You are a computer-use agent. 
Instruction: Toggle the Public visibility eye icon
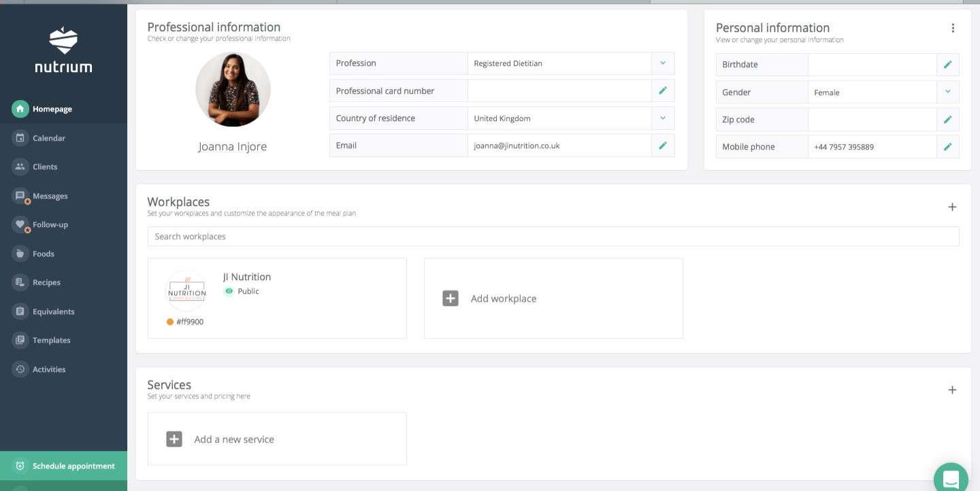[229, 291]
